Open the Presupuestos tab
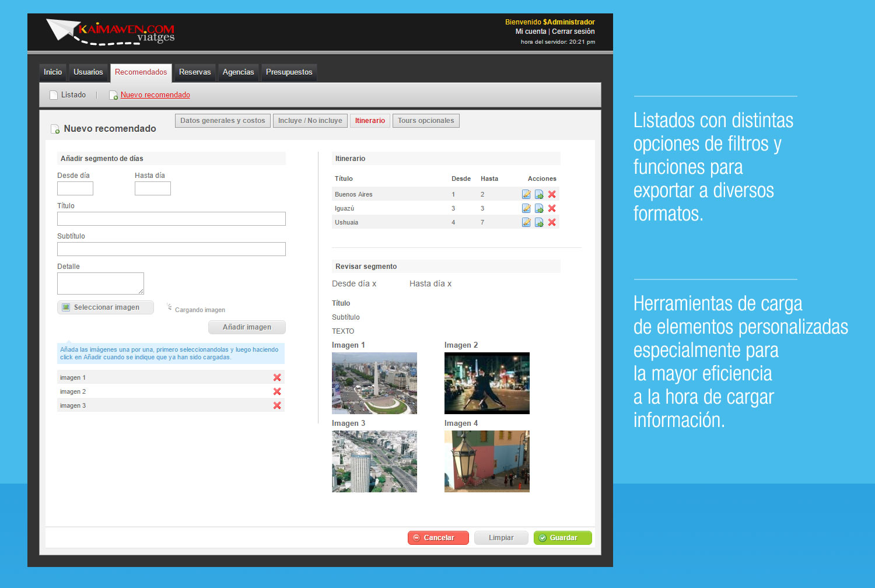This screenshot has height=588, width=875. pos(289,72)
